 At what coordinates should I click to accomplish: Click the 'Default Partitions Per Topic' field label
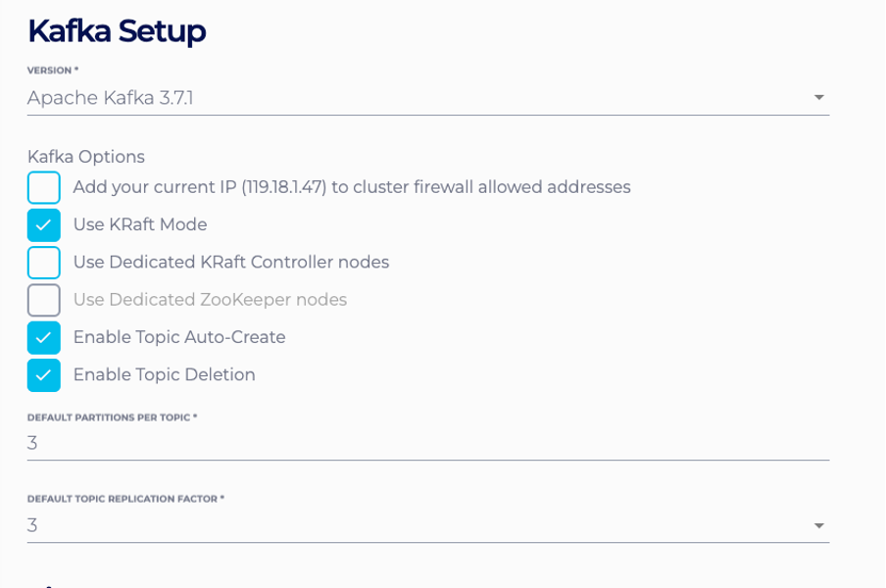(112, 417)
